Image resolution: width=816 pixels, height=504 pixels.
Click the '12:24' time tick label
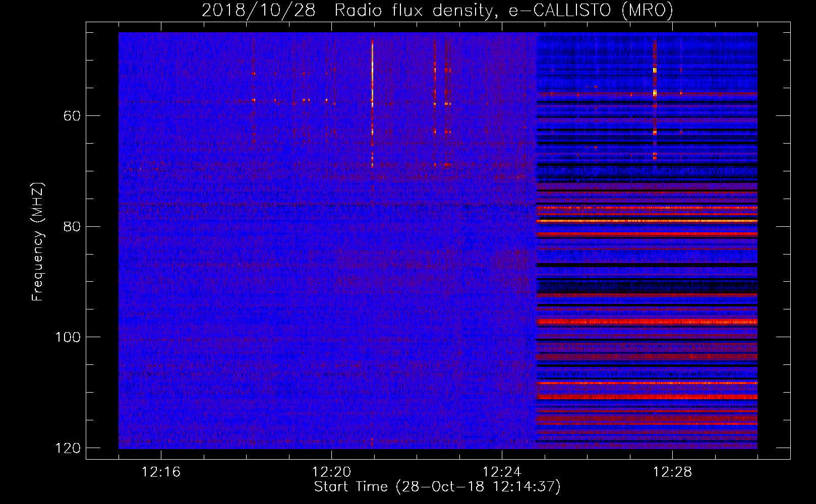(x=502, y=472)
